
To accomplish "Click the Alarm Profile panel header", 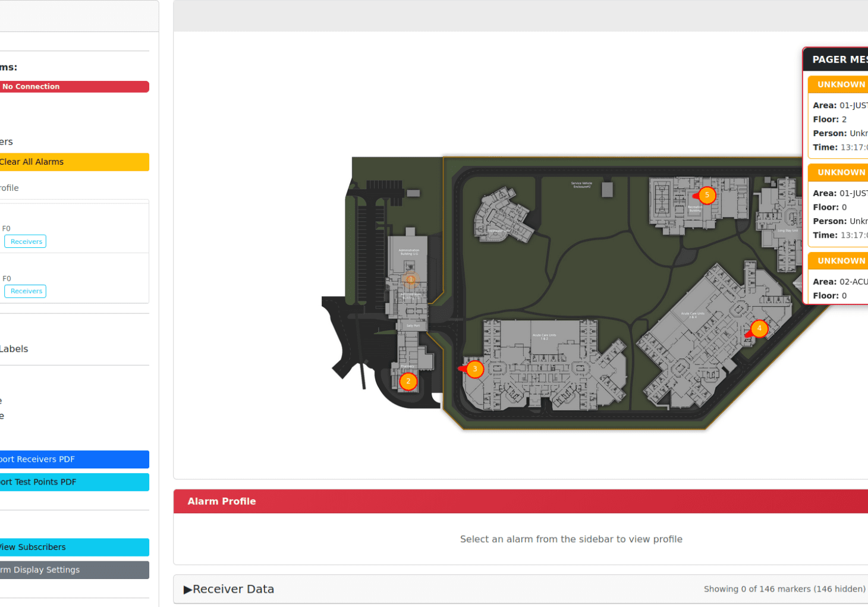I will click(x=521, y=501).
